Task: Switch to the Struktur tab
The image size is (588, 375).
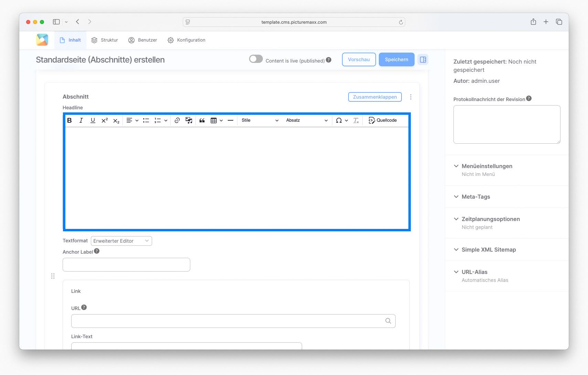Action: (105, 40)
